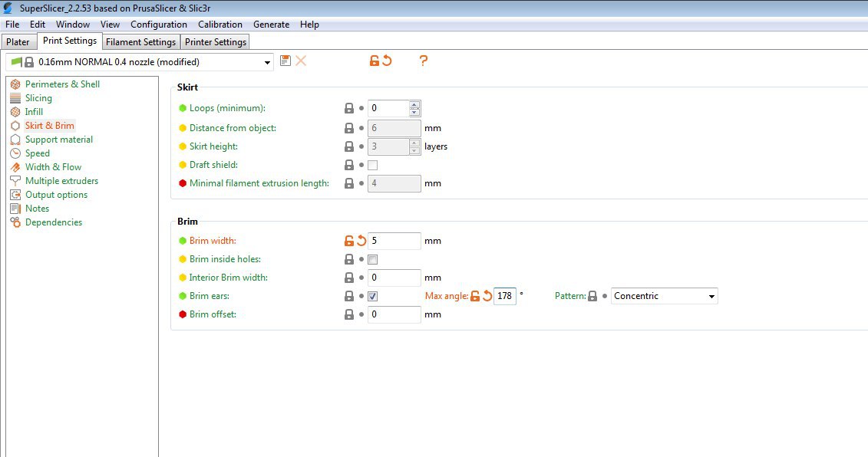Image resolution: width=868 pixels, height=457 pixels.
Task: Switch to the Printer Settings tab
Action: (x=216, y=42)
